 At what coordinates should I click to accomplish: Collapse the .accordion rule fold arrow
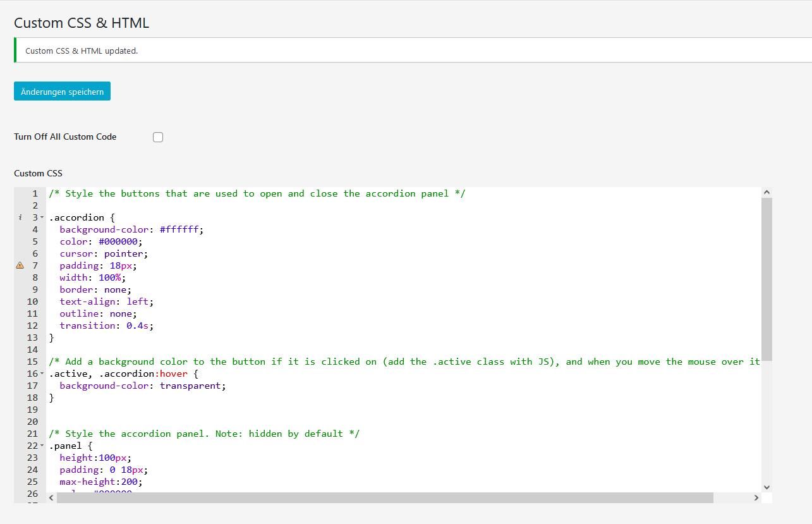click(42, 217)
